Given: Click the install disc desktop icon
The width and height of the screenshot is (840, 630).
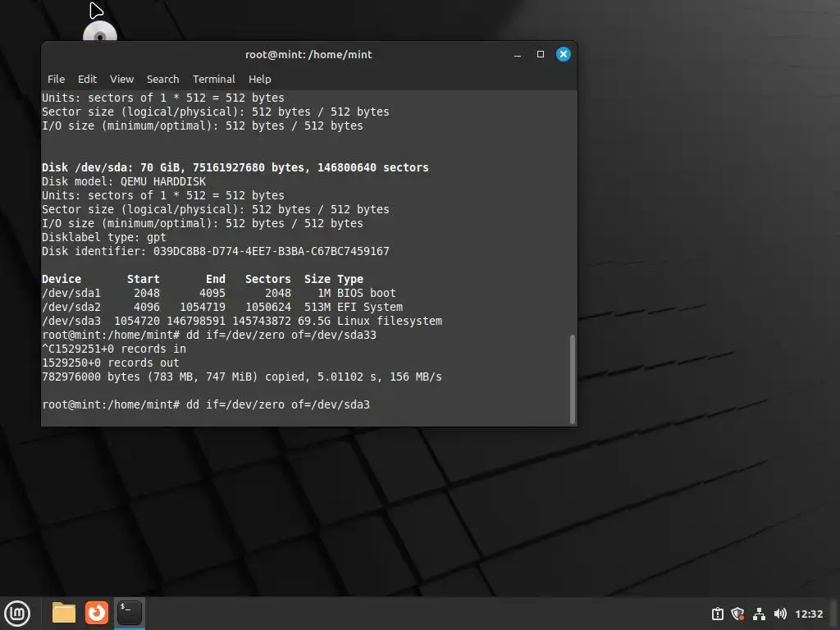Looking at the screenshot, I should point(99,31).
